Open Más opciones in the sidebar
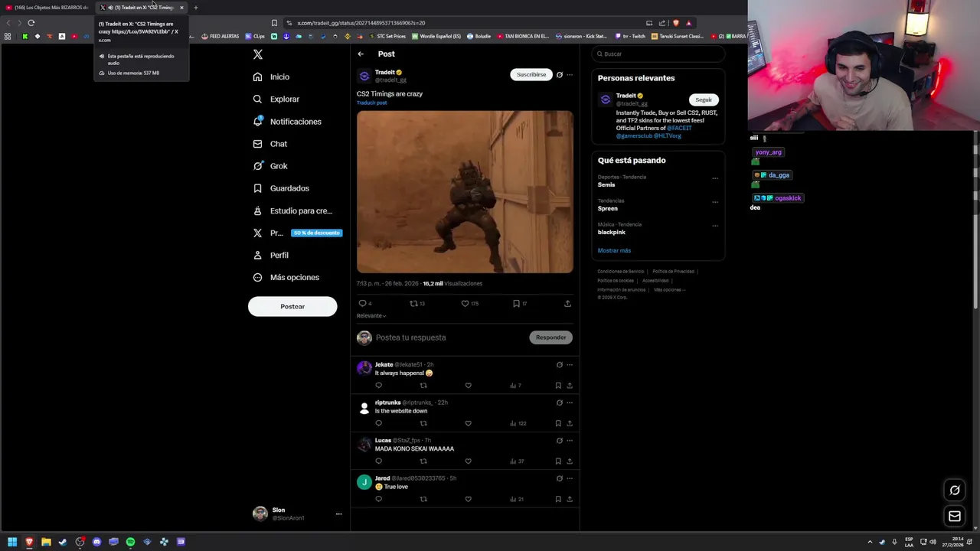 286,277
